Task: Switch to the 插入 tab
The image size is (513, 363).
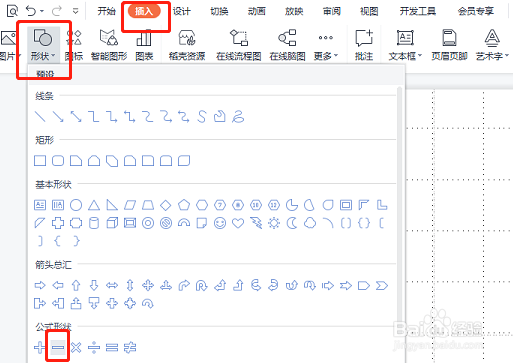Action: [144, 11]
